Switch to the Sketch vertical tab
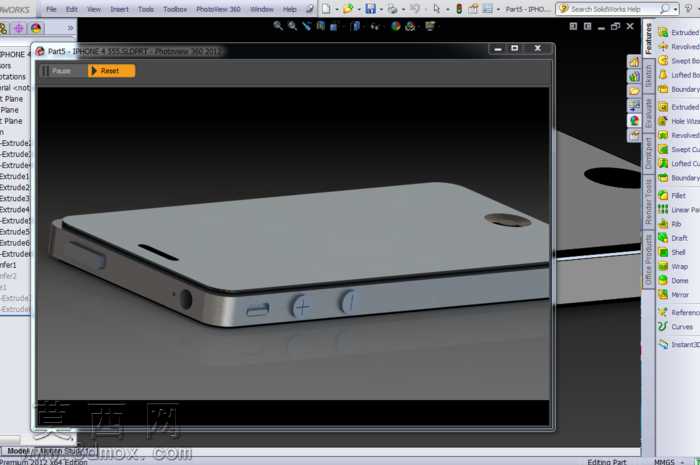This screenshot has width=700, height=465. (x=648, y=76)
